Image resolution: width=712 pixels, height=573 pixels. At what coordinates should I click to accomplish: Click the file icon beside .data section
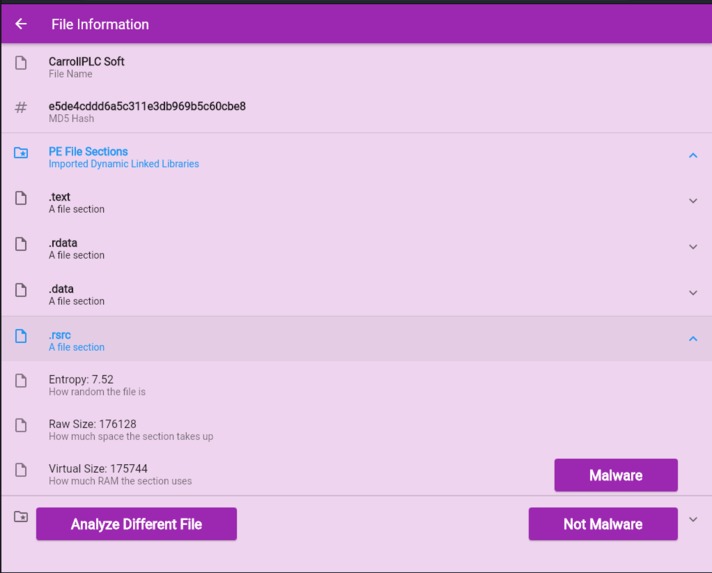click(21, 290)
